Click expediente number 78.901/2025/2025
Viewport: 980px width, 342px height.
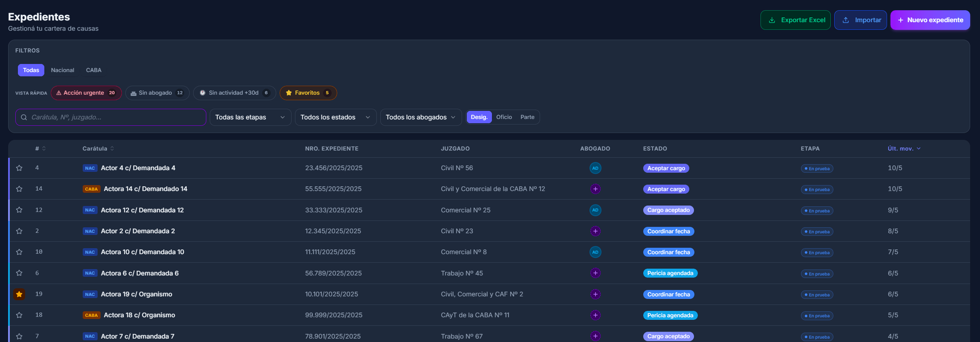click(333, 336)
